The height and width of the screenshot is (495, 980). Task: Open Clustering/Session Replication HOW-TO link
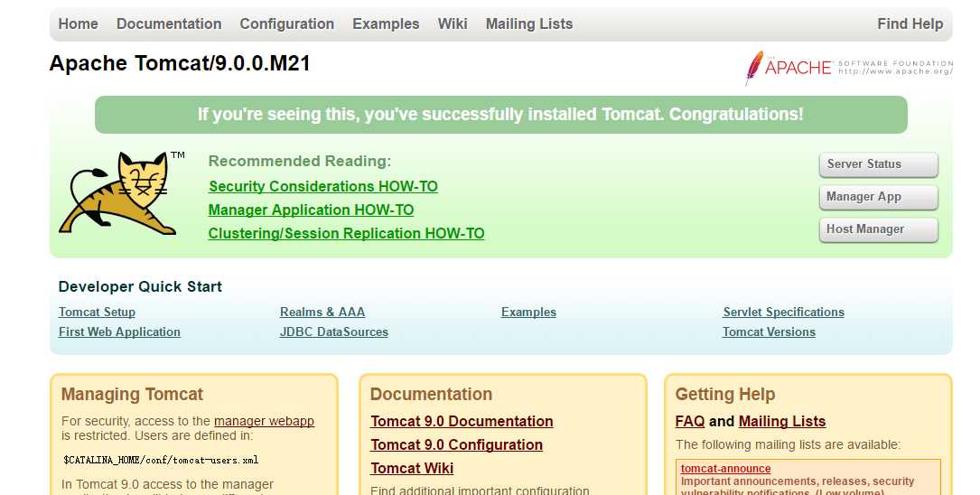pos(346,233)
